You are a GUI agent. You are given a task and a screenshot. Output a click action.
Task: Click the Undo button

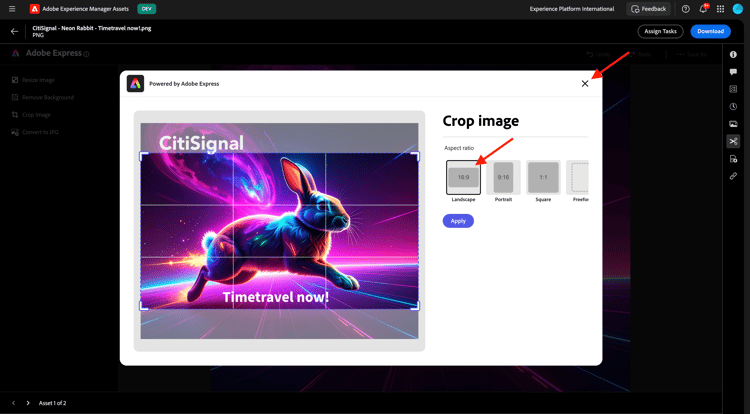coord(598,54)
